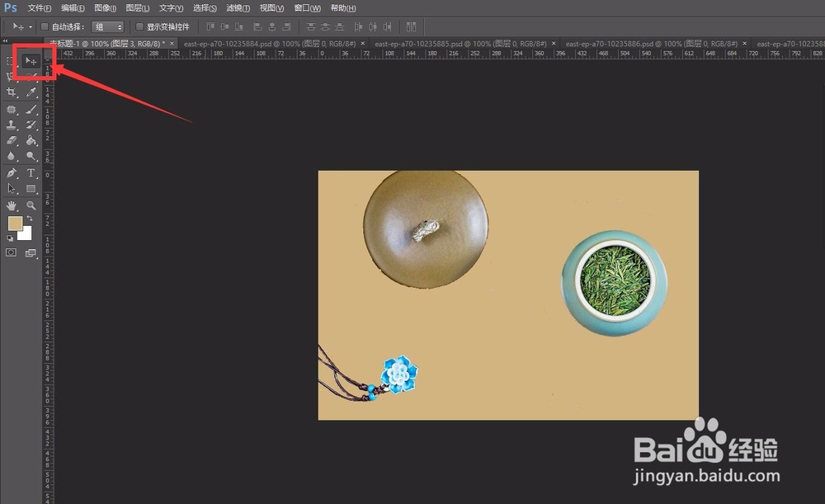This screenshot has width=825, height=504.
Task: Align left edges in options bar
Action: pos(257,27)
